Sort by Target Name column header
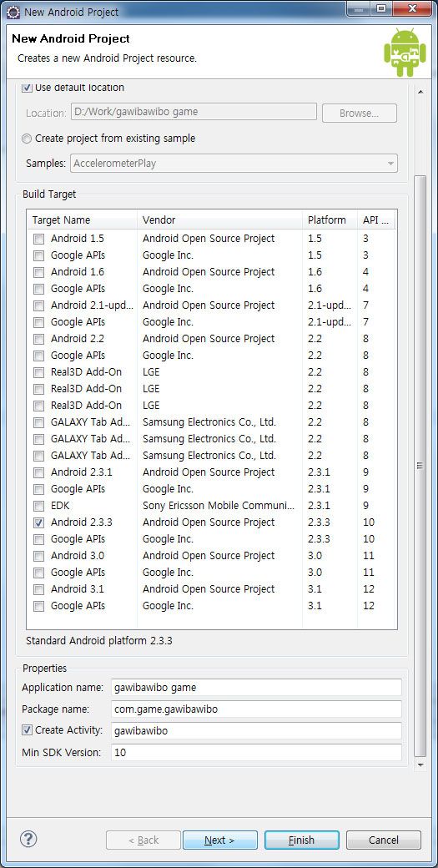 pos(82,220)
